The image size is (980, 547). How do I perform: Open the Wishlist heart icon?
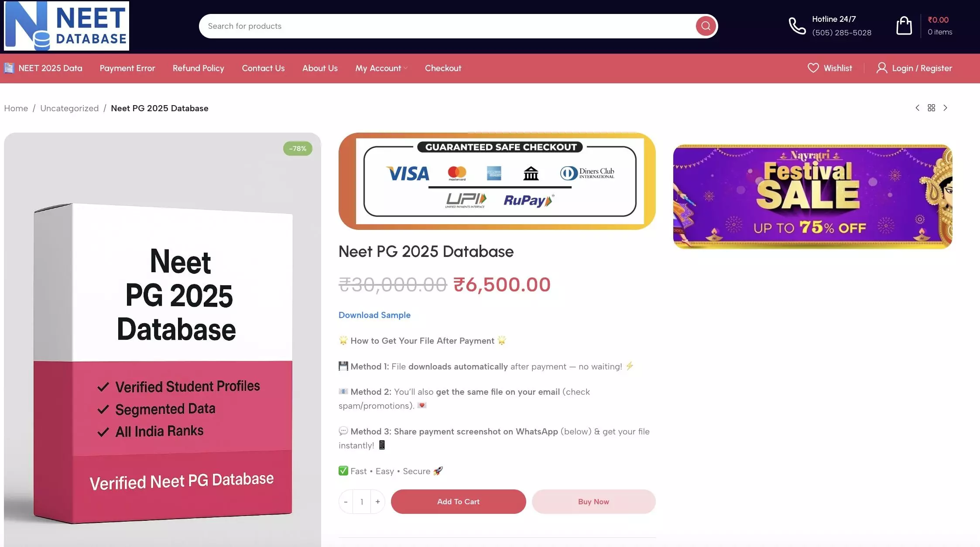813,68
